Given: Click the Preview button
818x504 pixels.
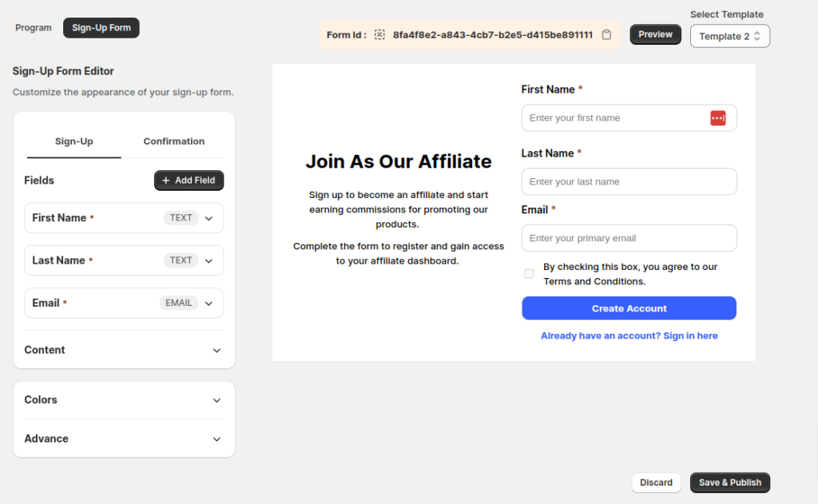Looking at the screenshot, I should pos(655,34).
